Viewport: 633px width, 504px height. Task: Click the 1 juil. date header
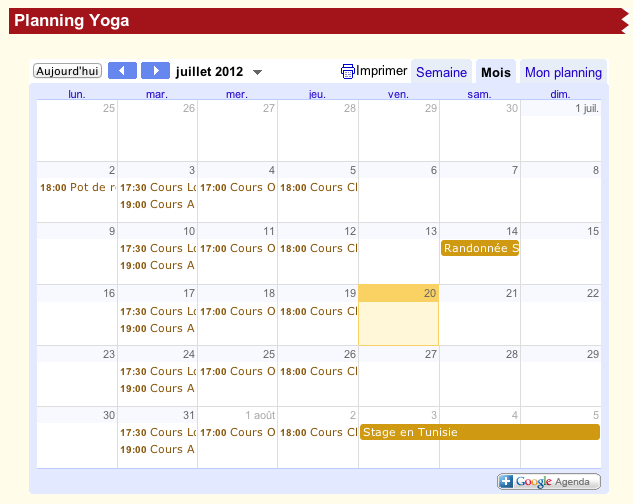pos(586,108)
